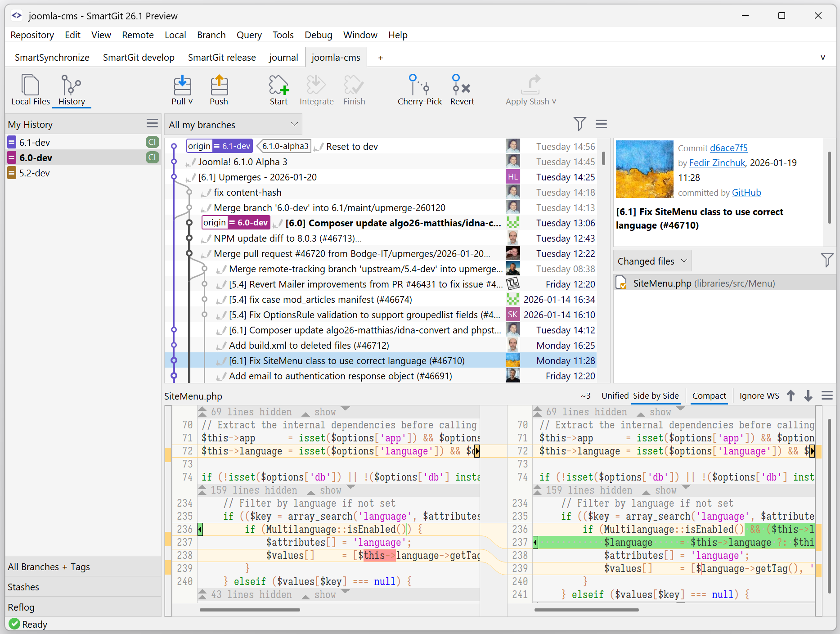This screenshot has height=634, width=840.
Task: Open the Branch menu
Action: click(x=211, y=35)
